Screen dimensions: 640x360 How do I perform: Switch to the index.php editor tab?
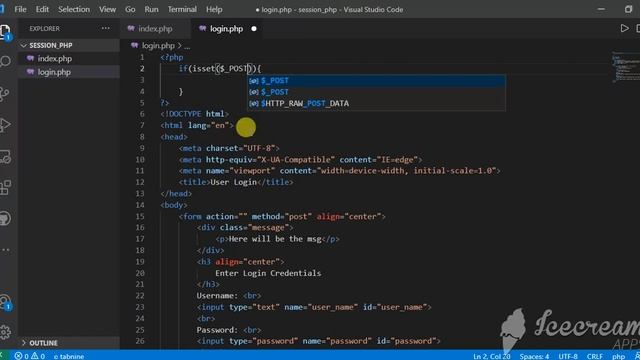[x=155, y=29]
